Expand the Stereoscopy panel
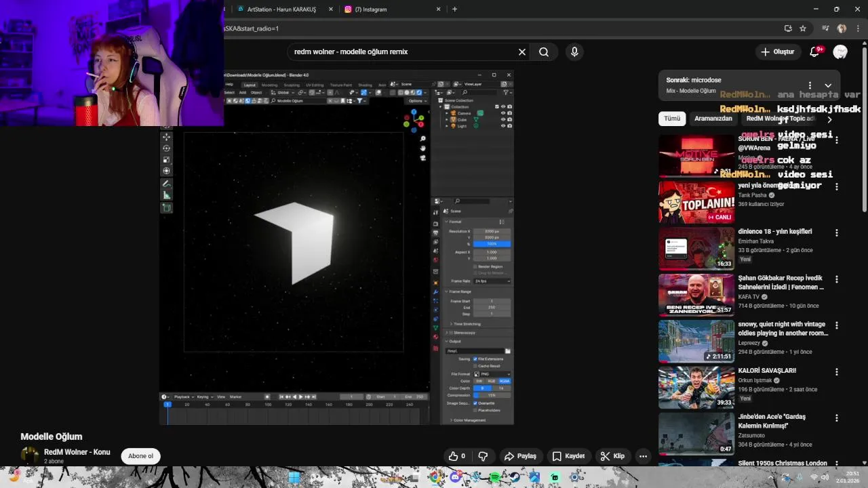 (x=462, y=333)
